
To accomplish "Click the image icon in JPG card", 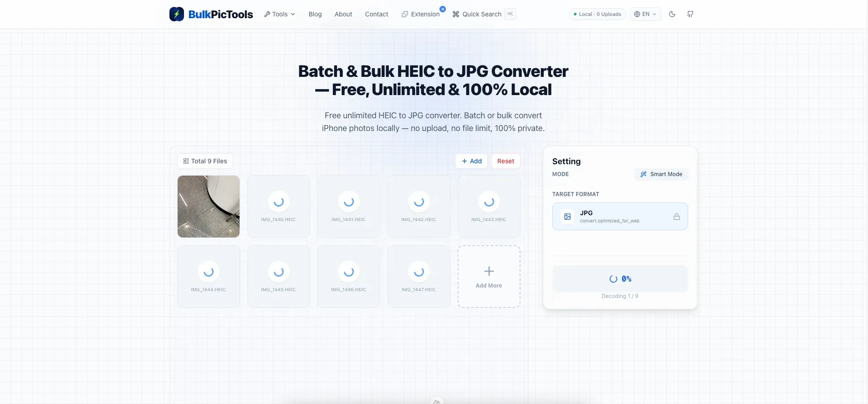I will (x=567, y=217).
